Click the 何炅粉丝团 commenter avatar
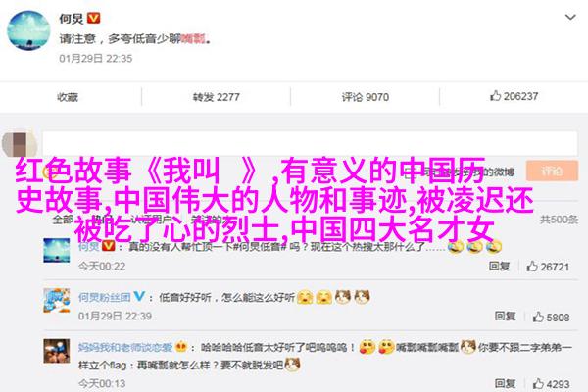Image resolution: width=588 pixels, height=392 pixels. 57,301
